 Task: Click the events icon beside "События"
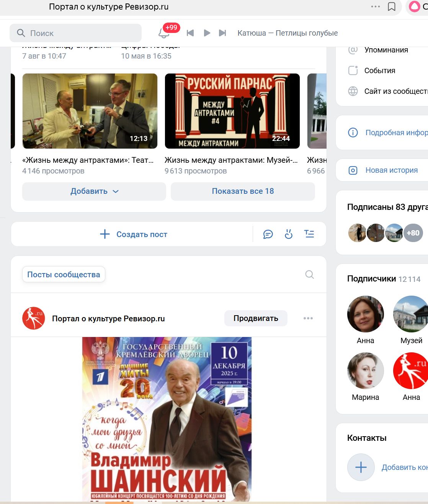tap(353, 70)
